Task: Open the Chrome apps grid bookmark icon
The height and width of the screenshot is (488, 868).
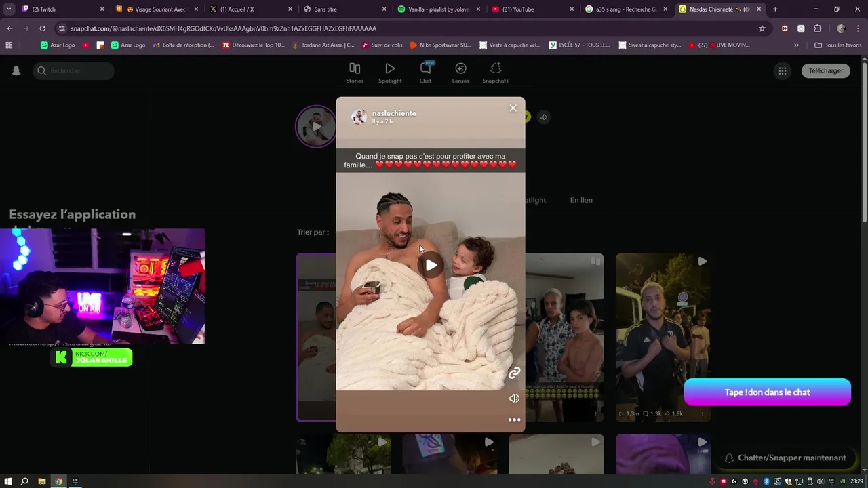Action: 9,45
